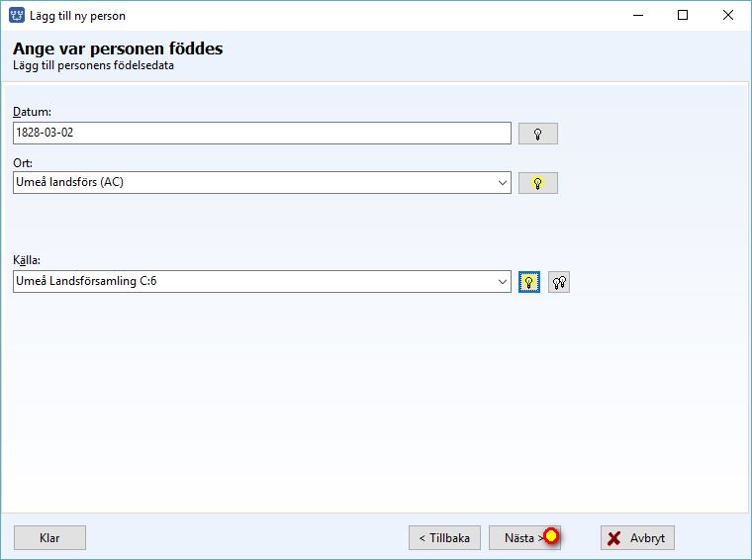Image resolution: width=752 pixels, height=560 pixels.
Task: Click the Ort label
Action: point(23,163)
